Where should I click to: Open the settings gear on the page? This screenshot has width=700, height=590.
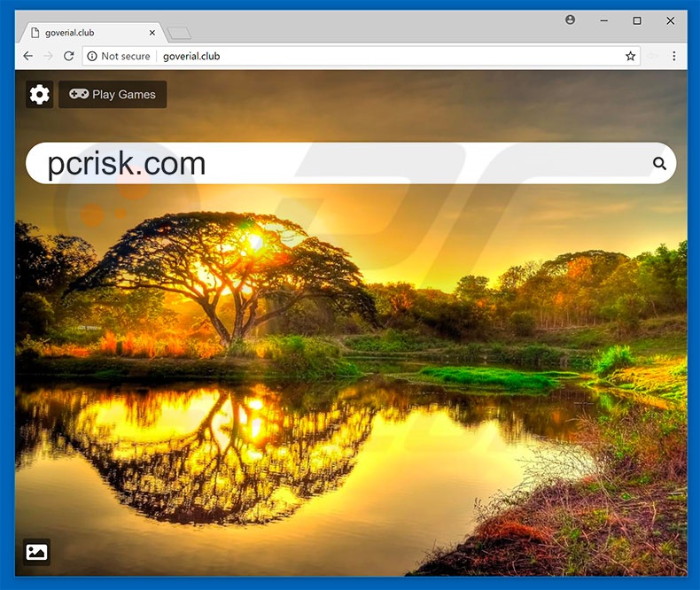pyautogui.click(x=39, y=95)
